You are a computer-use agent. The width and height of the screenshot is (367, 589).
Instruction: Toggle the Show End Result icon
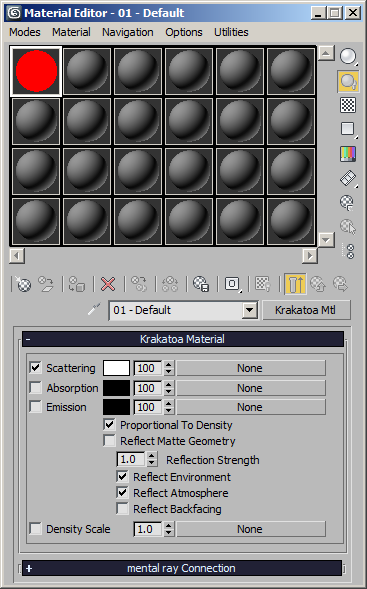[295, 284]
